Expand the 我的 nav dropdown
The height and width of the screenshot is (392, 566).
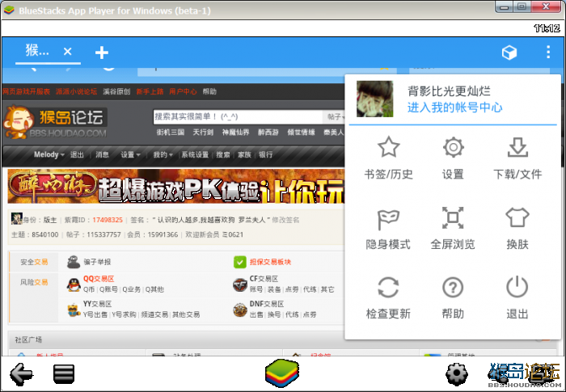pyautogui.click(x=163, y=155)
